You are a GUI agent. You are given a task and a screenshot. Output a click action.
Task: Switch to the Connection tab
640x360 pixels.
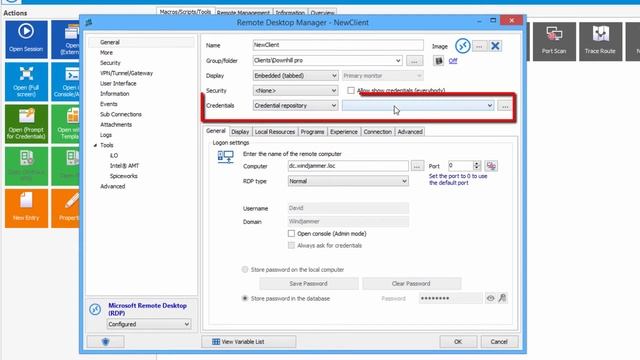point(378,131)
